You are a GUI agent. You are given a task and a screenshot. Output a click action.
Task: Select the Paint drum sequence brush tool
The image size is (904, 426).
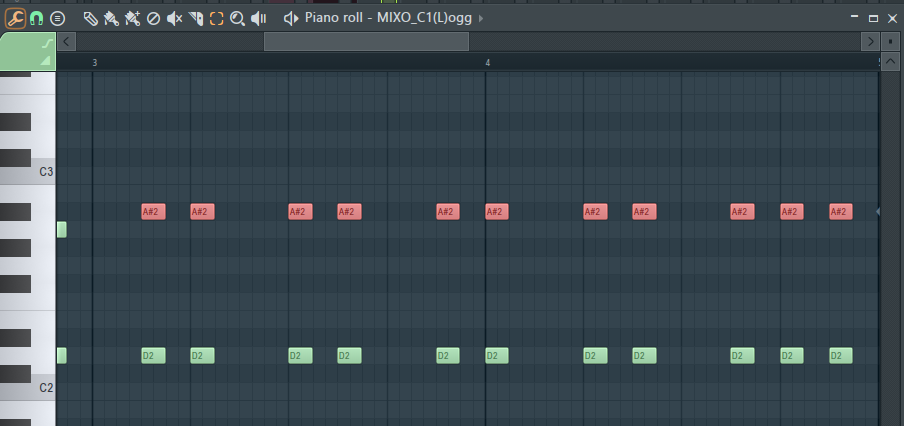click(x=132, y=18)
